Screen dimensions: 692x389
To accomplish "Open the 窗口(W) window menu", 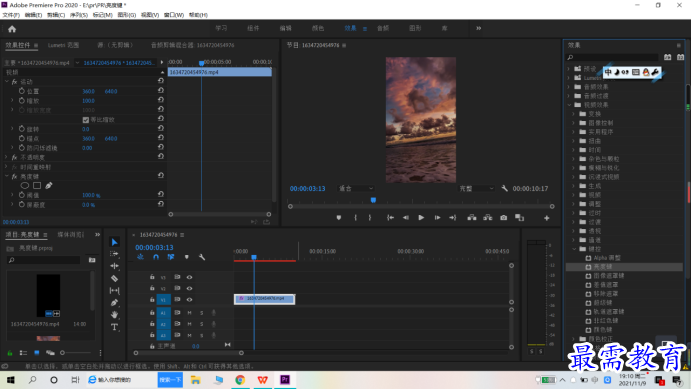I will pos(174,15).
